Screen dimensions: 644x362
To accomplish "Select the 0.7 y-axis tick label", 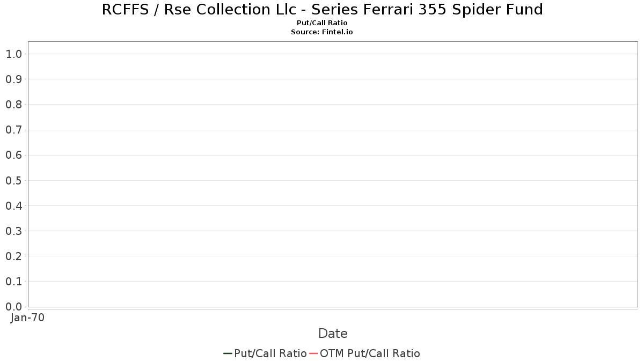I will pyautogui.click(x=13, y=130).
